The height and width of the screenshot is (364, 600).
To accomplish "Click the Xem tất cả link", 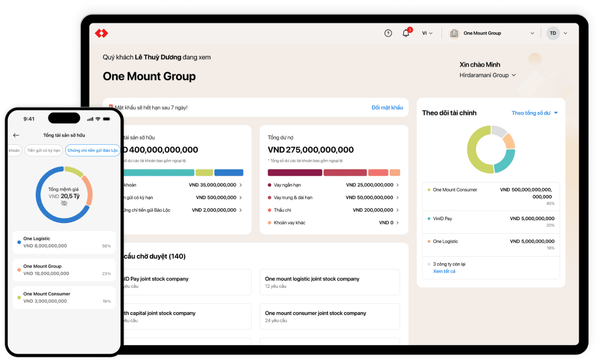I will pos(444,271).
